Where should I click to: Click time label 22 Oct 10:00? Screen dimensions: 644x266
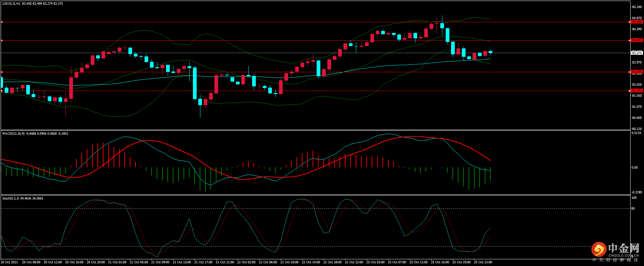pos(289,262)
